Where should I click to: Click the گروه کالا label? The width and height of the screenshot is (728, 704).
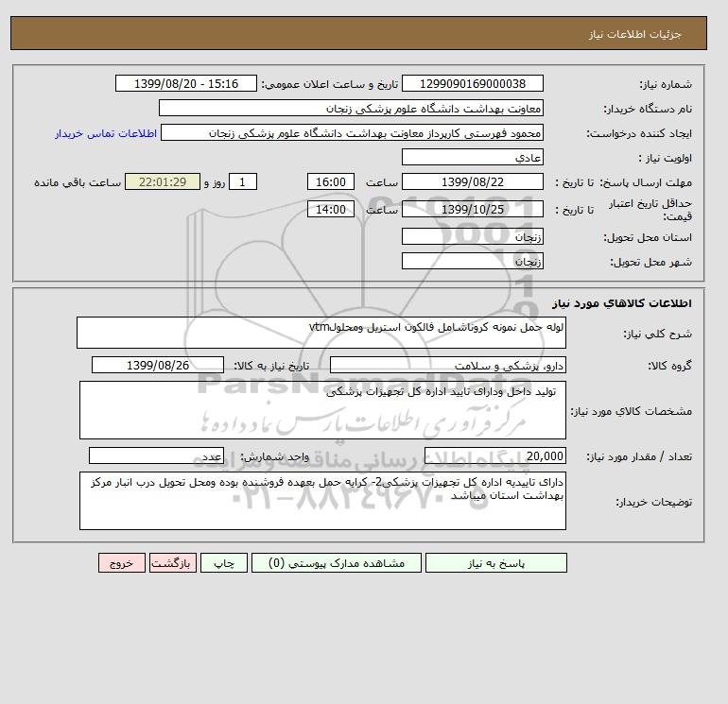point(669,366)
